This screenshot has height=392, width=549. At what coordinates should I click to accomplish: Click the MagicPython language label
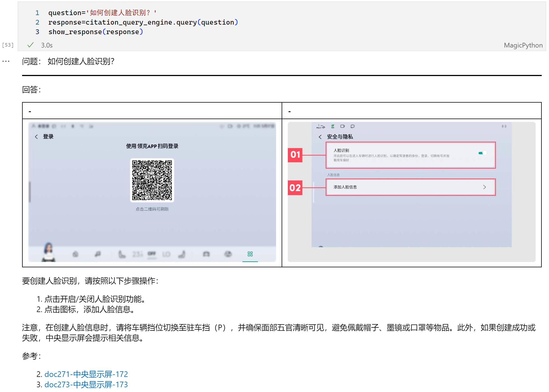click(x=523, y=45)
